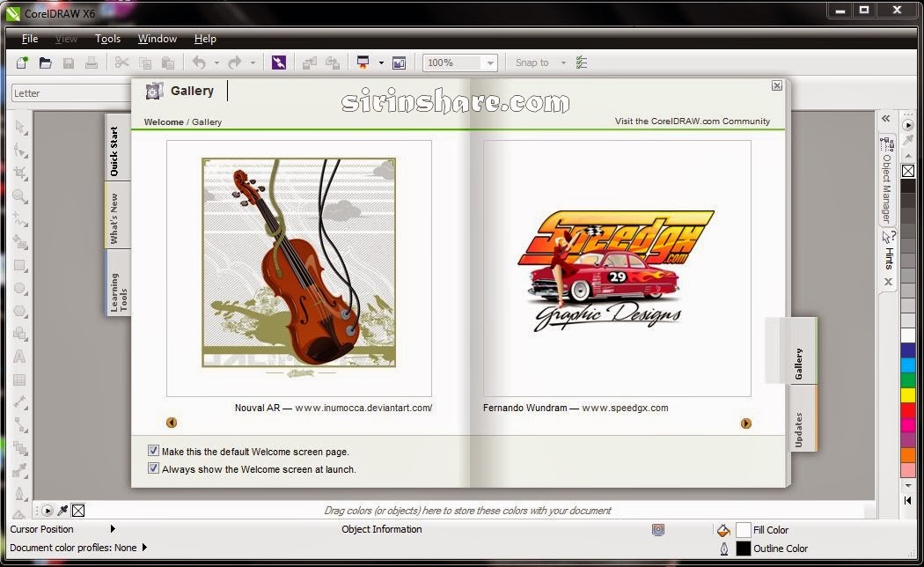924x567 pixels.
Task: Open the File menu
Action: click(29, 39)
